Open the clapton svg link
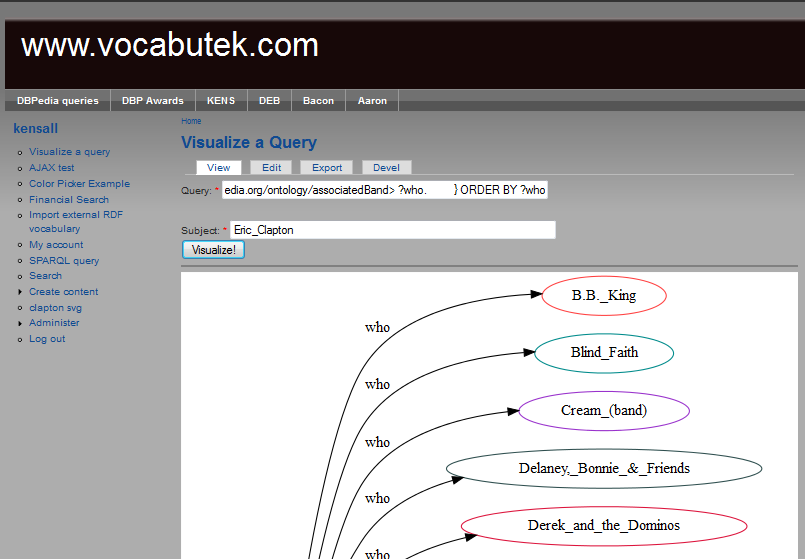805x559 pixels. click(55, 308)
